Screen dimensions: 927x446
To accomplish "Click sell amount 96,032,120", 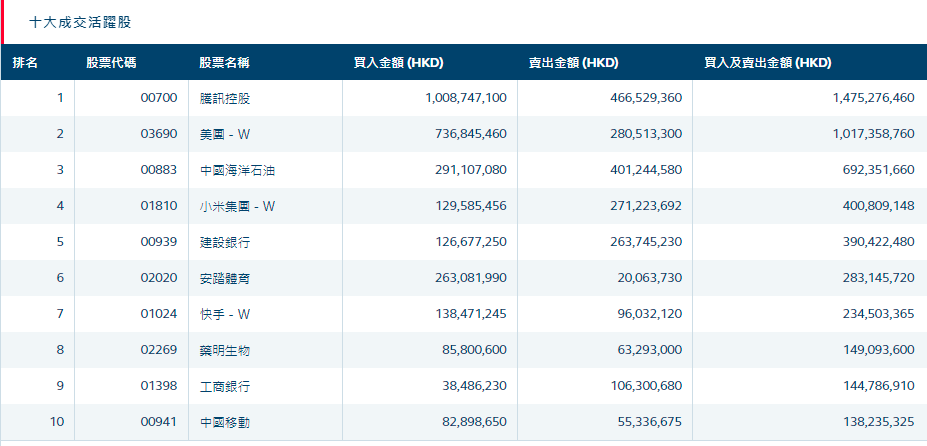I will (x=649, y=314).
